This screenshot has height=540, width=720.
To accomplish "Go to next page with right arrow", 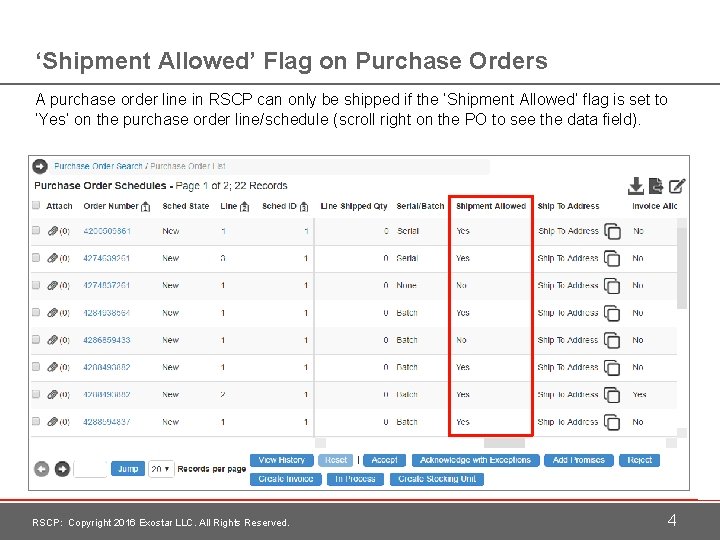I will point(62,469).
